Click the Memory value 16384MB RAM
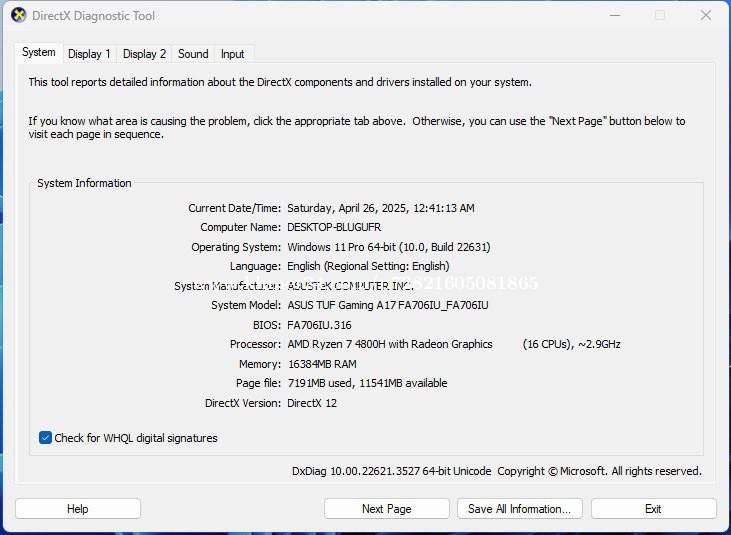This screenshot has height=535, width=731. coord(321,364)
